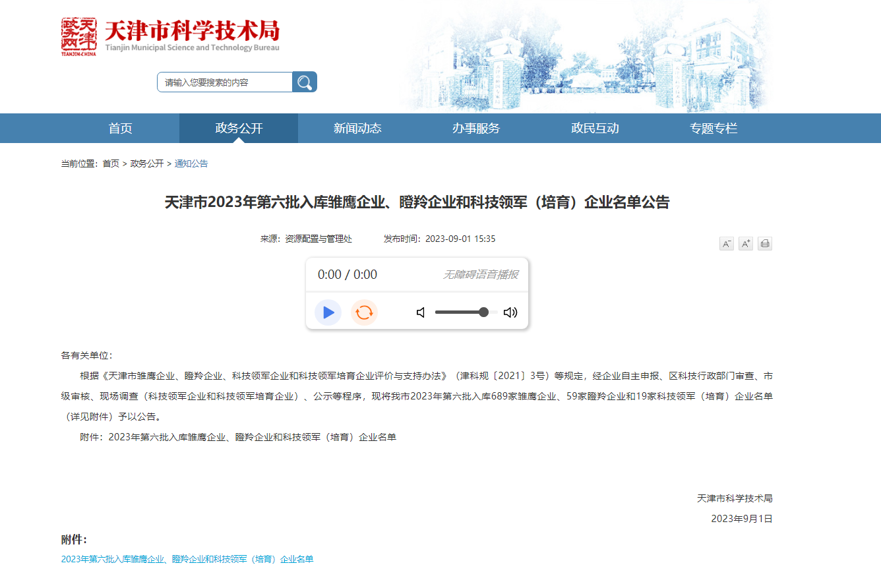Open the attachment company list link
The image size is (881, 588).
click(187, 558)
